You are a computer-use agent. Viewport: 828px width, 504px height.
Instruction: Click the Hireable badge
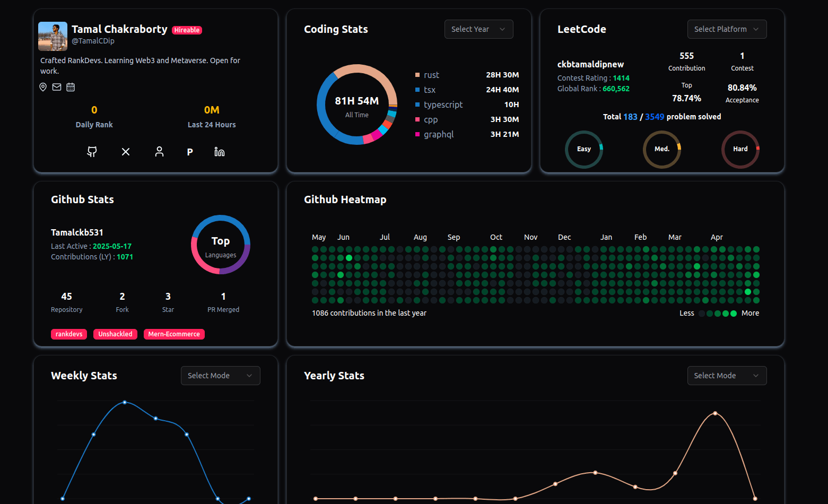(187, 30)
